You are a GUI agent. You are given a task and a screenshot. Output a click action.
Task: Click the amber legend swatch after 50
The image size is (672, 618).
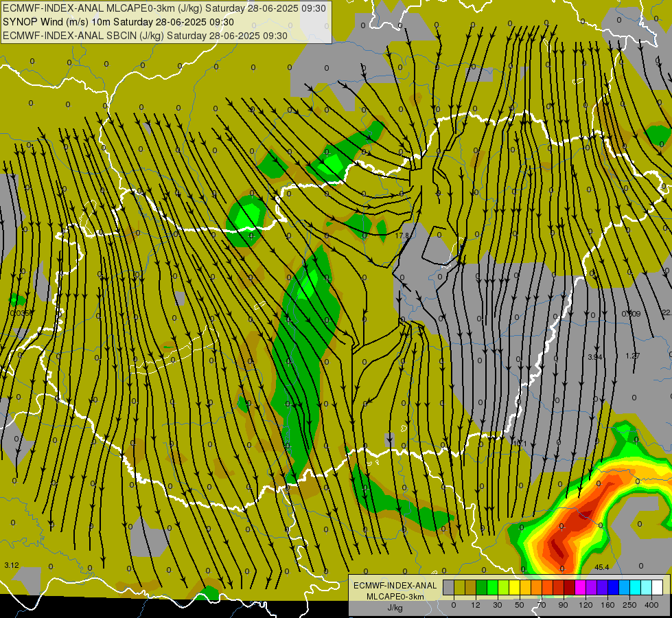525,588
